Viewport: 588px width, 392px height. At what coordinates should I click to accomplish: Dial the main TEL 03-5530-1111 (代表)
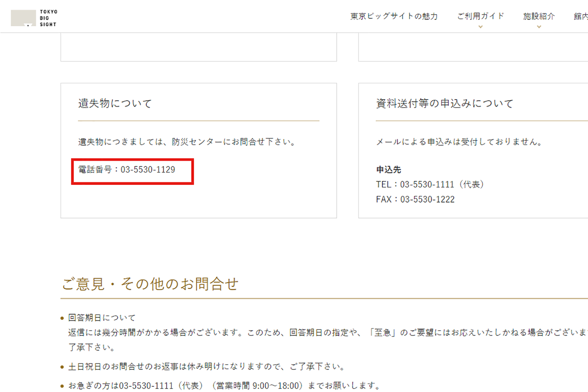click(426, 184)
